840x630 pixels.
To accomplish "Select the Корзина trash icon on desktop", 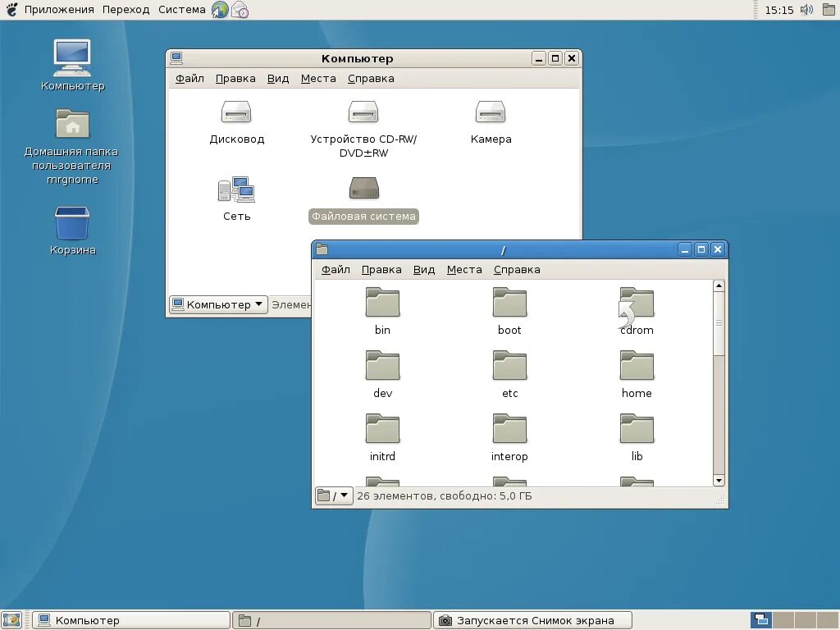I will pos(72,223).
